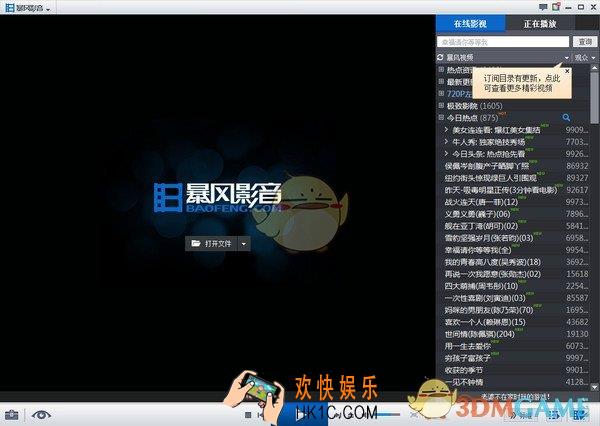Toggle the eye mode icon
This screenshot has width=600, height=426.
click(x=41, y=415)
